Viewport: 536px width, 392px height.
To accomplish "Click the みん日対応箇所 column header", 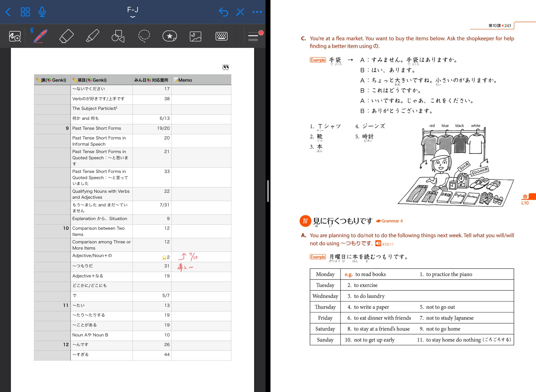I will pyautogui.click(x=152, y=80).
